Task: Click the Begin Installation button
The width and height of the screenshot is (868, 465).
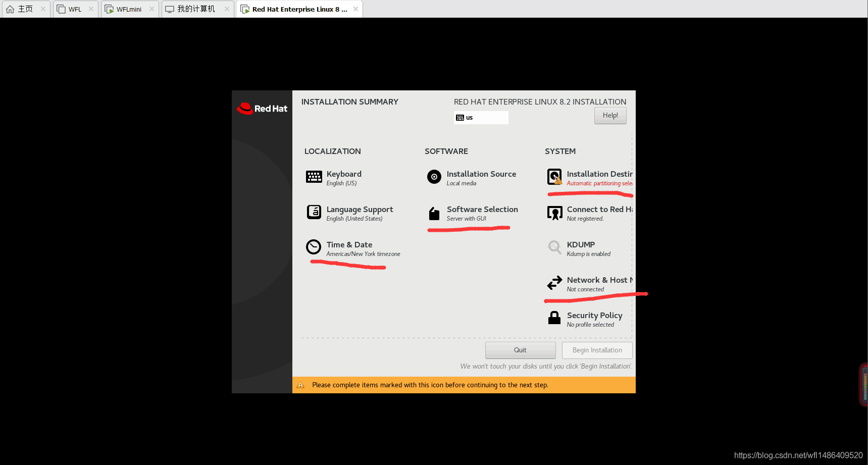Action: click(x=597, y=350)
